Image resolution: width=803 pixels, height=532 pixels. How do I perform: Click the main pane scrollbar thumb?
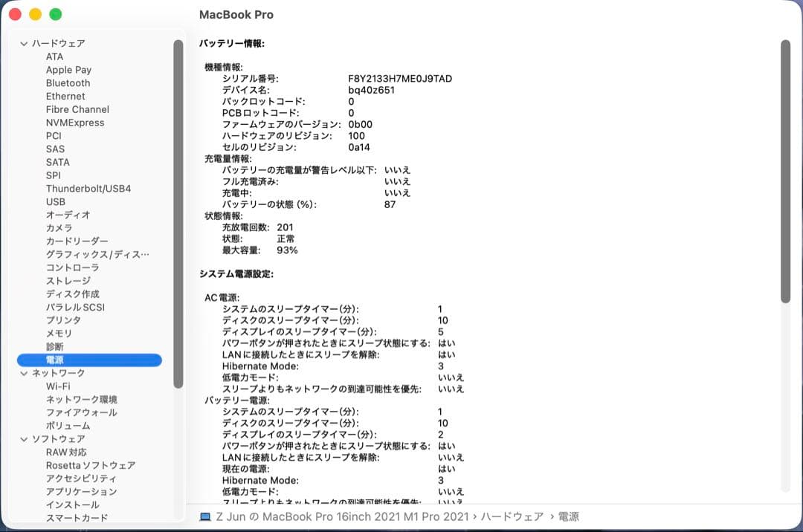pyautogui.click(x=786, y=172)
